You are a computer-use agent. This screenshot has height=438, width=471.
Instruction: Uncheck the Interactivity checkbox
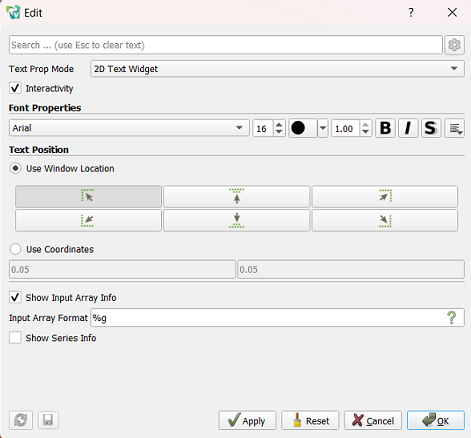[15, 88]
